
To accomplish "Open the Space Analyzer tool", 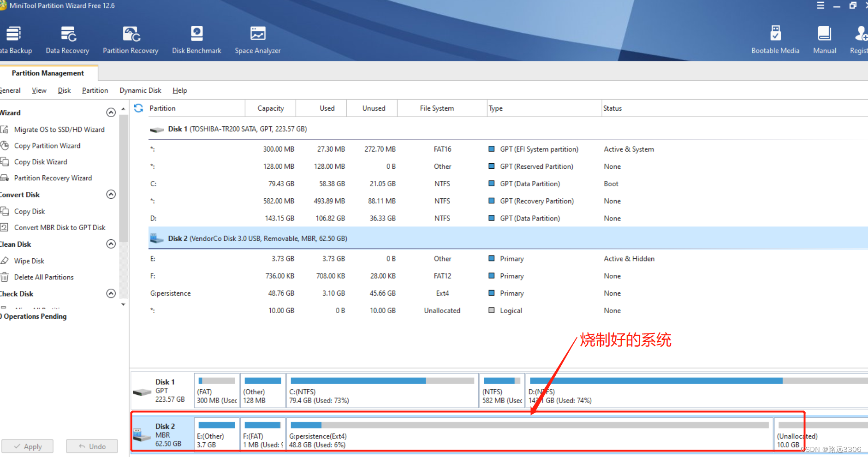I will click(x=257, y=40).
